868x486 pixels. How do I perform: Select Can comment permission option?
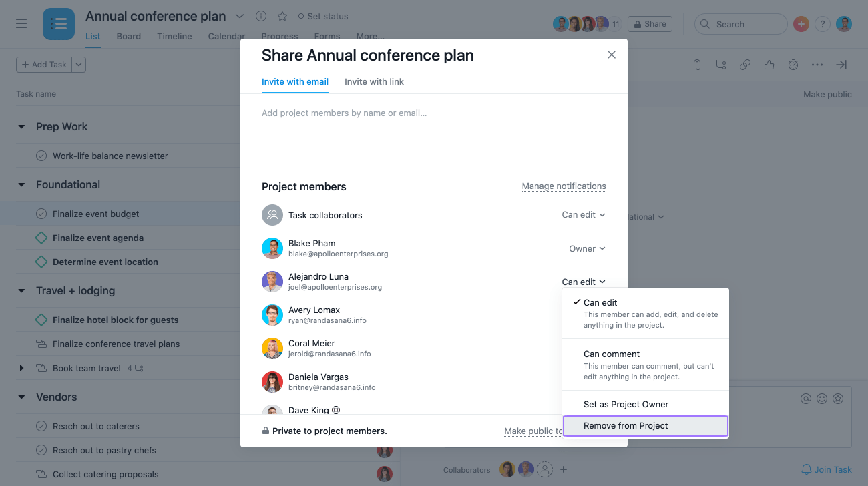(x=646, y=364)
